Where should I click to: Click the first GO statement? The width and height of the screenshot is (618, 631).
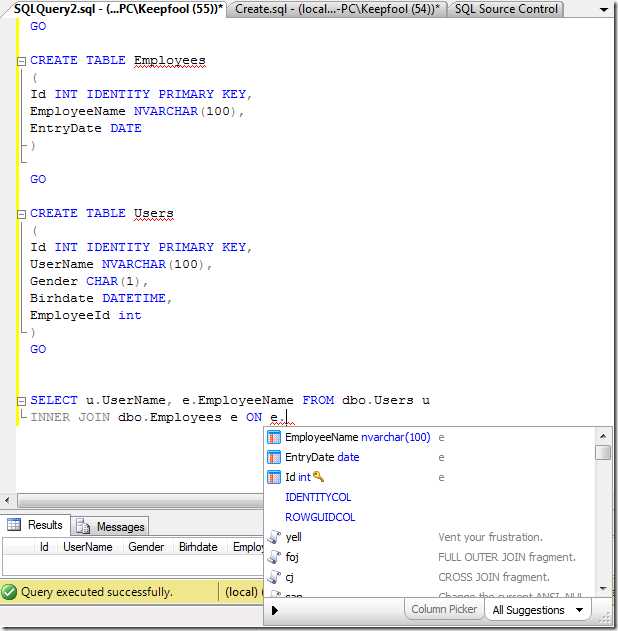(38, 27)
